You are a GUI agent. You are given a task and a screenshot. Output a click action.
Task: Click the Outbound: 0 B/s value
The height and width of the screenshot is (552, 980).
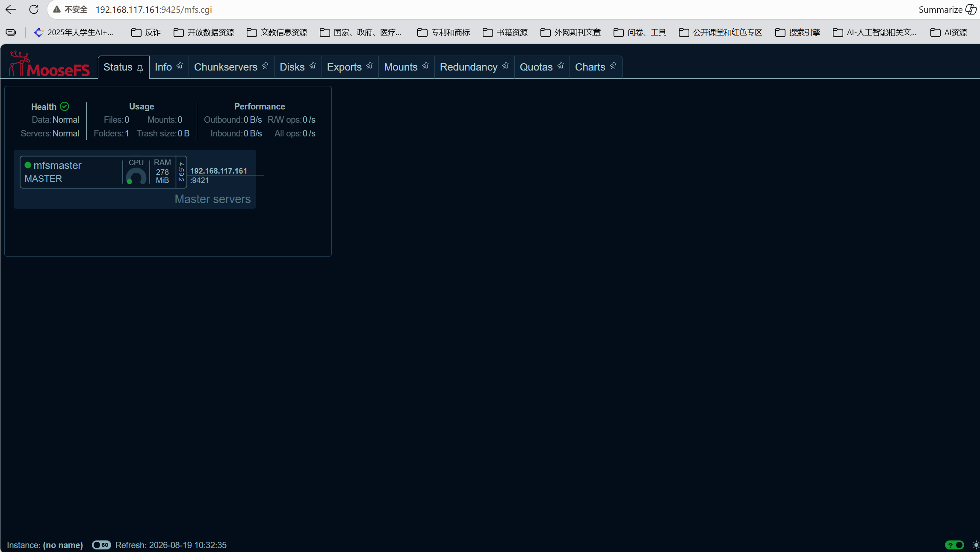point(233,120)
